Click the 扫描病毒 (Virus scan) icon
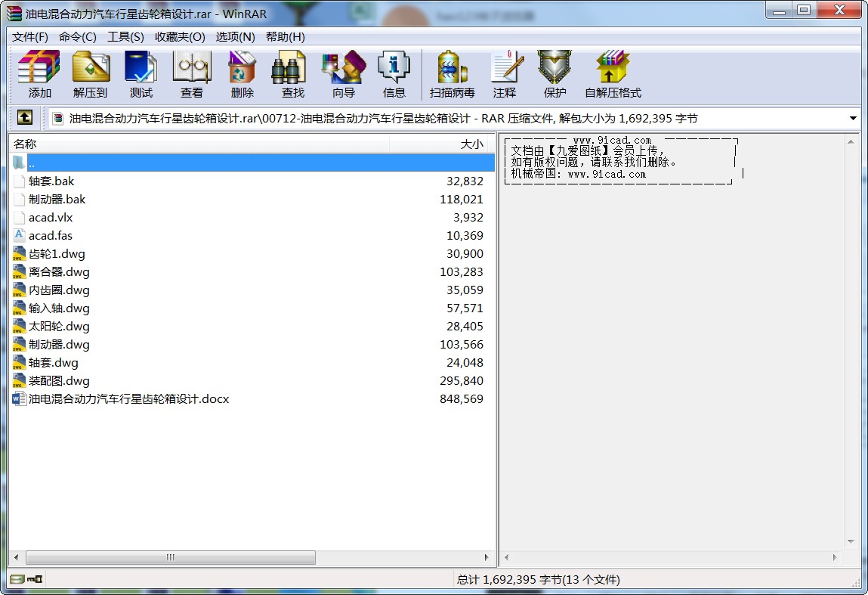The height and width of the screenshot is (595, 868). coord(453,67)
